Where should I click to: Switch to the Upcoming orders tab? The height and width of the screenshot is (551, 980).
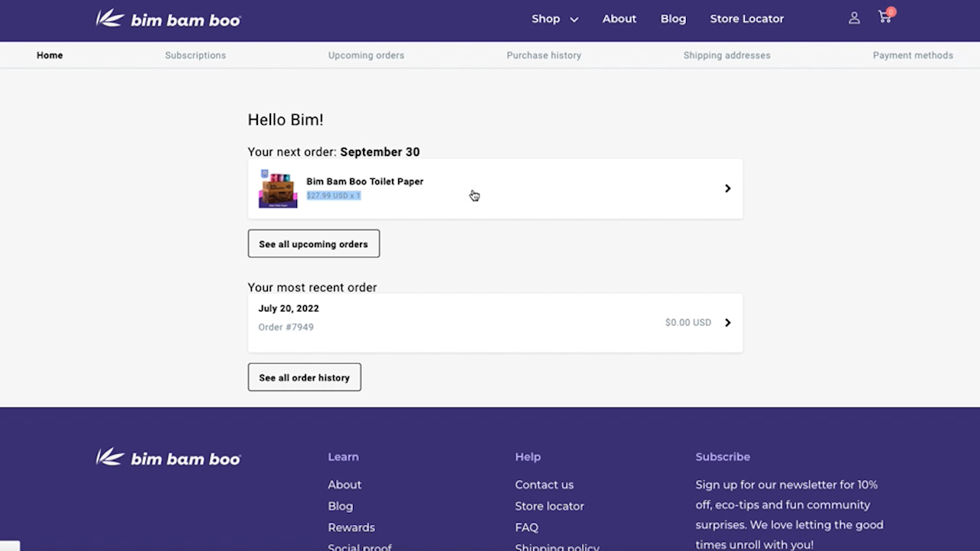pos(366,55)
